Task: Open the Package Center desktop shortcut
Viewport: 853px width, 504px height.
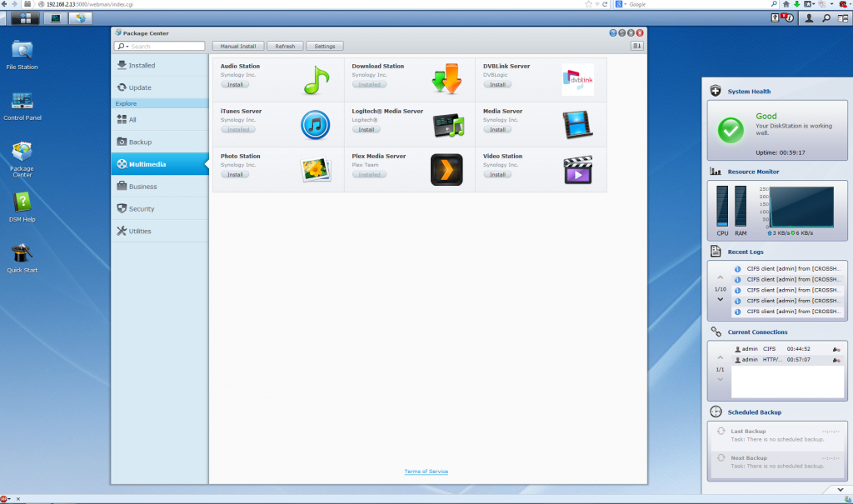Action: tap(22, 152)
